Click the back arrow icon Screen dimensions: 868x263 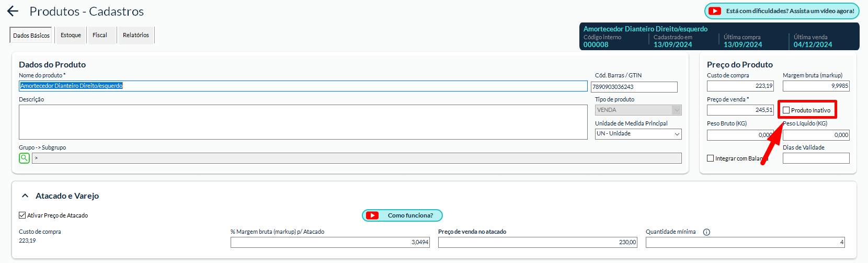(13, 11)
